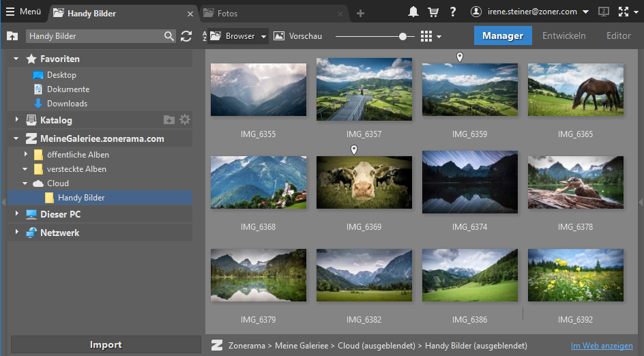Open the shopping cart icon
The image size is (644, 356).
433,12
